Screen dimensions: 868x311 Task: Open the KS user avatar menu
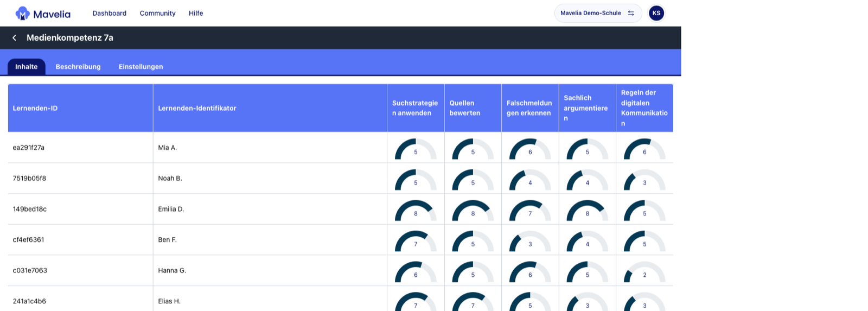(x=656, y=13)
